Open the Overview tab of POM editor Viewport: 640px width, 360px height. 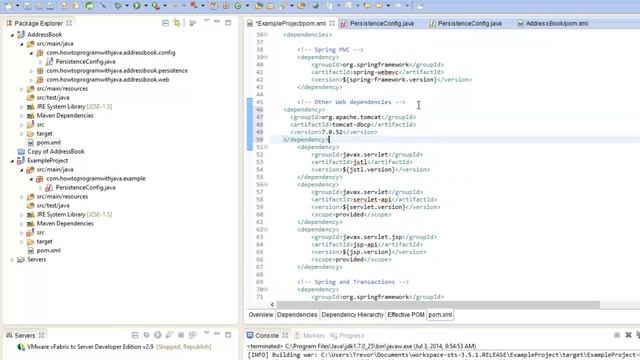[x=260, y=315]
